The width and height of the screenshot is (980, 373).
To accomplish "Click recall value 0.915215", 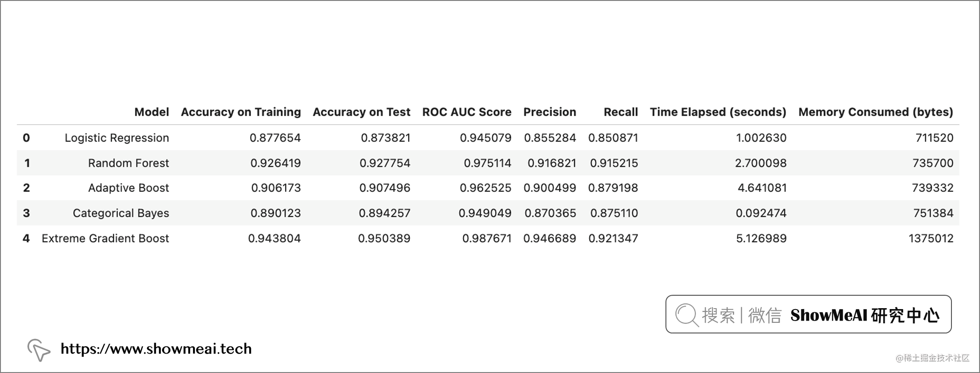I will 614,163.
